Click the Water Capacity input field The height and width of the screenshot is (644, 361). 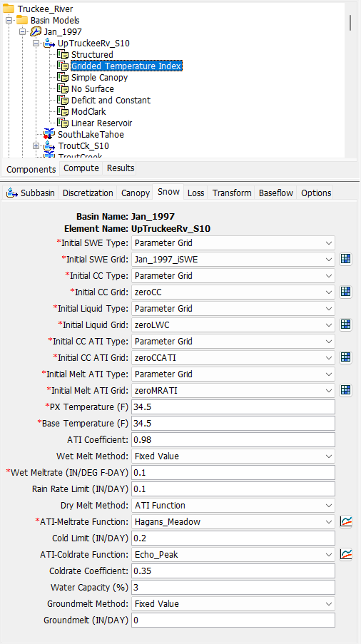tap(233, 588)
